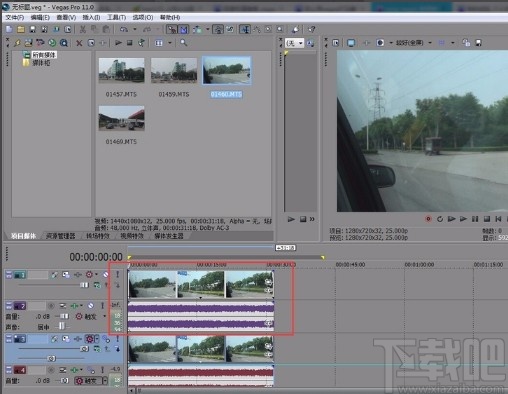Viewport: 508px width, 394px height.
Task: Switch to the 媒体发生器 tab
Action: point(169,236)
